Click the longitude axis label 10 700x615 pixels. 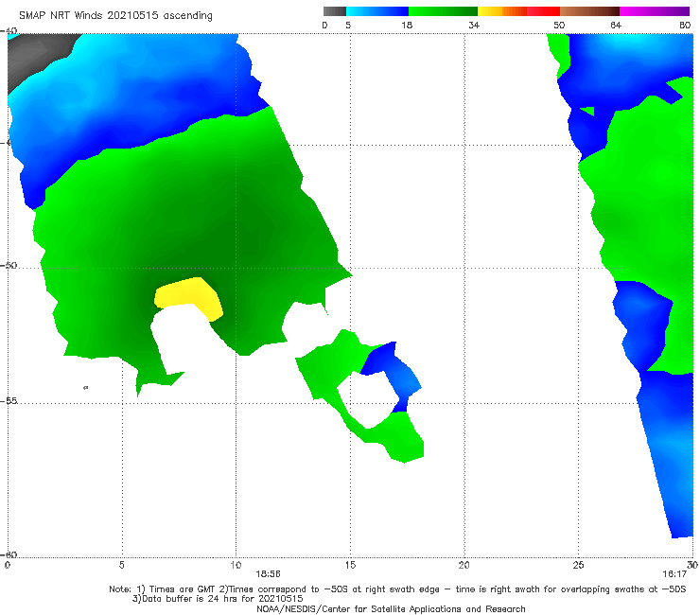point(236,565)
